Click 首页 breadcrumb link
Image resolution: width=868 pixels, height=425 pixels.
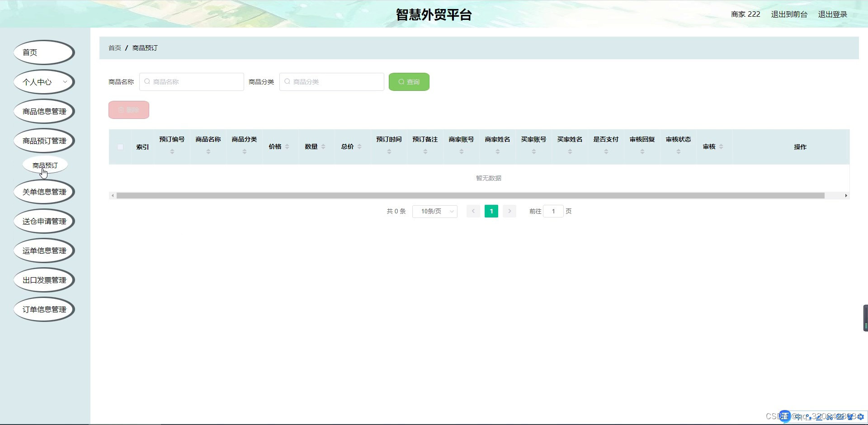coord(115,48)
